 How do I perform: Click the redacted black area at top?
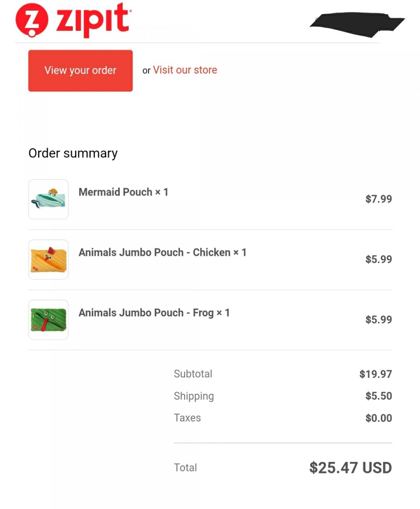tap(357, 24)
